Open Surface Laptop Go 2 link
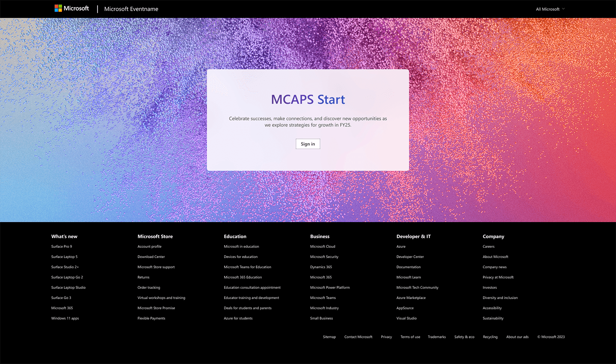 click(x=67, y=277)
